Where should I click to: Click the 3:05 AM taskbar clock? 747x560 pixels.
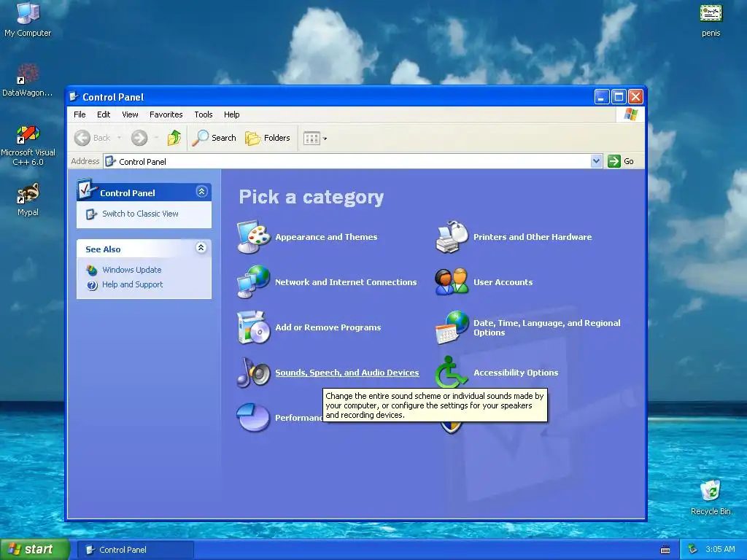click(720, 549)
